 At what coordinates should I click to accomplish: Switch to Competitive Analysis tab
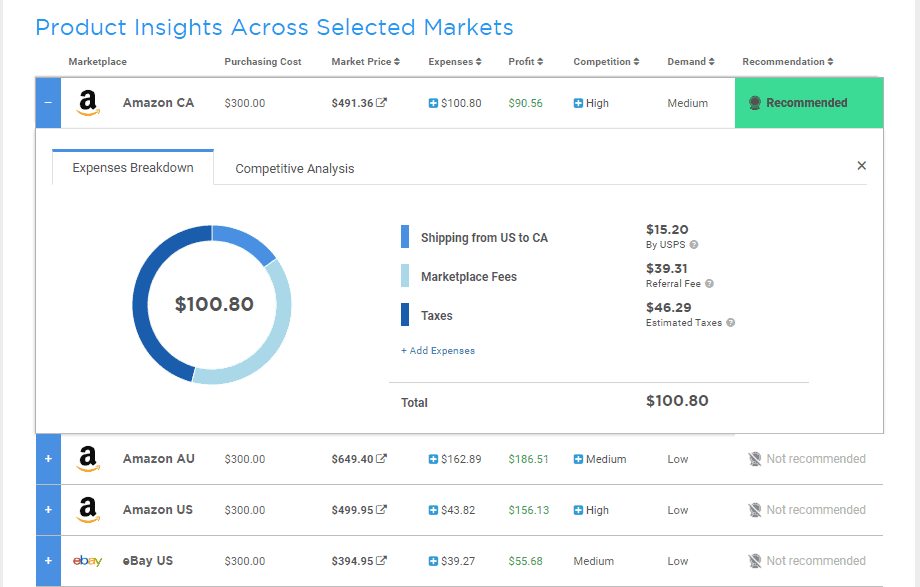[295, 169]
